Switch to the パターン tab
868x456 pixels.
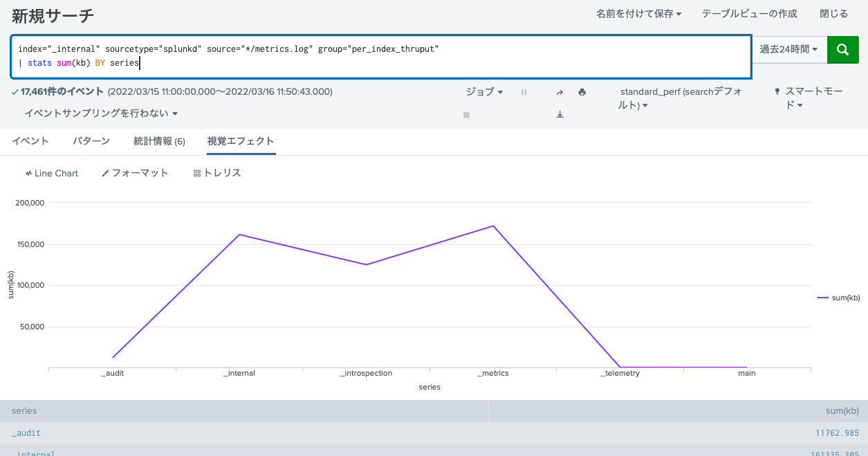[x=92, y=140]
